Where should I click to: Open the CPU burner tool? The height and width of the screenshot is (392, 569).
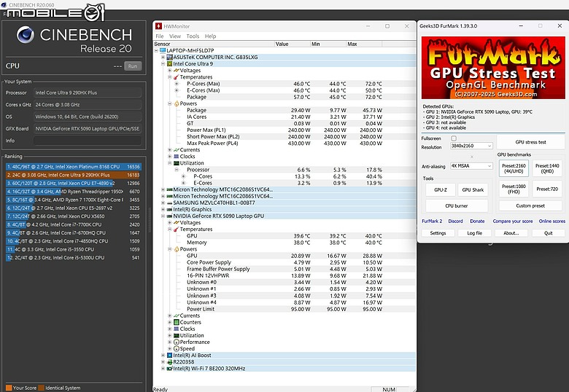pos(457,205)
